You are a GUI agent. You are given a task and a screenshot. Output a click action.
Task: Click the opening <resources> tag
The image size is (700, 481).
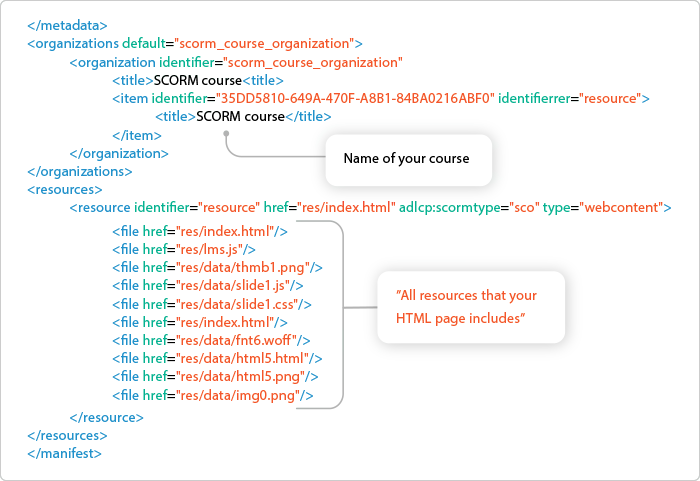[65, 190]
